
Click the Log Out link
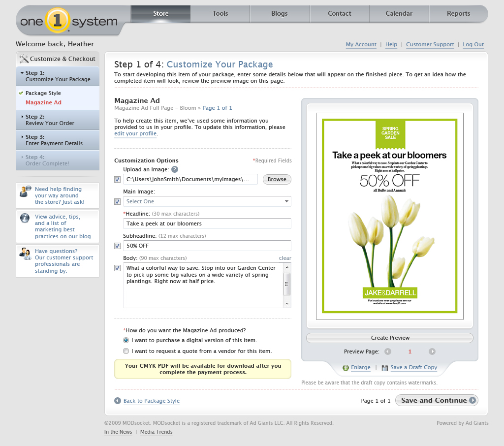pos(473,44)
